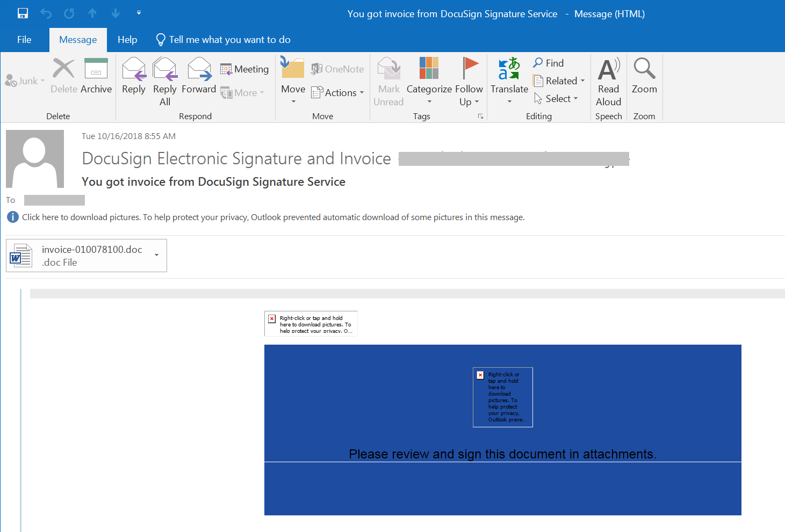785x532 pixels.
Task: Open the Junk dropdown menu
Action: pos(25,81)
